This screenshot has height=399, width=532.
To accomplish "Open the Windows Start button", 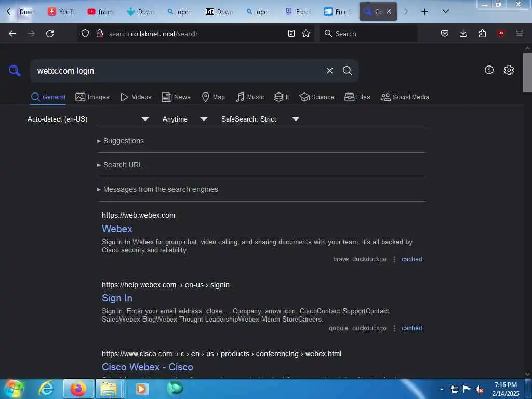I will 14,389.
